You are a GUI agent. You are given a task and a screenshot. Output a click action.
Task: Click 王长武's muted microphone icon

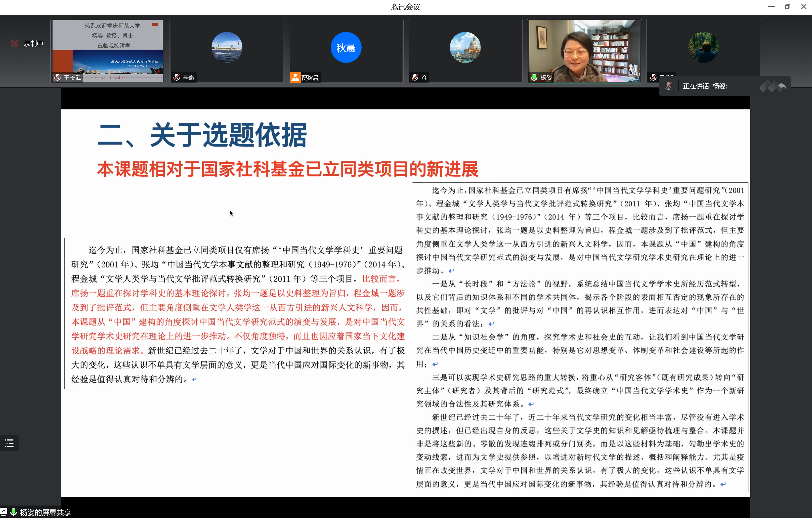[58, 77]
